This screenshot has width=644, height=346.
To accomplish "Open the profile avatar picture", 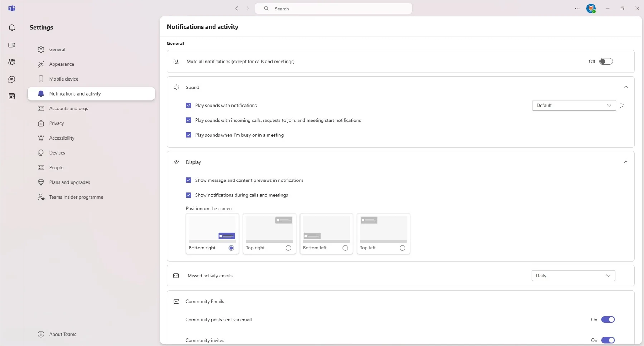I will pos(591,8).
